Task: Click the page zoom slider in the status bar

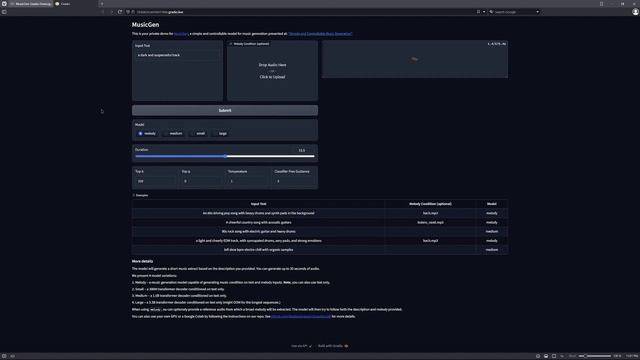Action: 595,356
